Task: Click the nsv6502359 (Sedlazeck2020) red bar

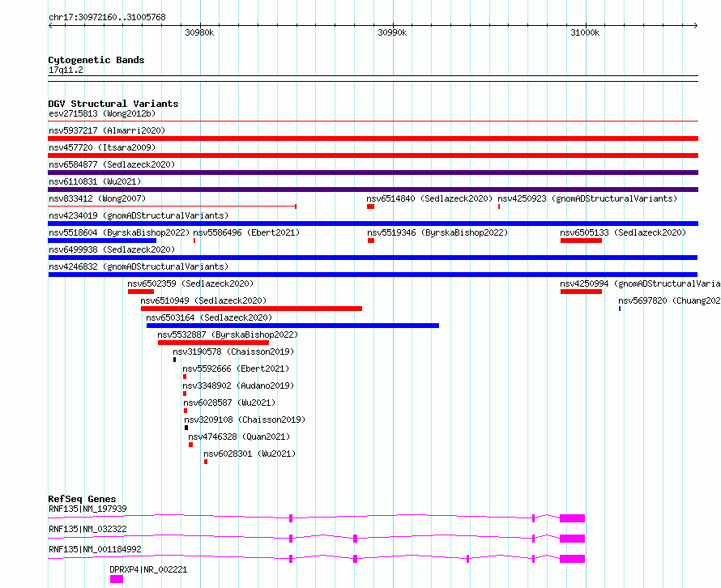Action: click(141, 292)
